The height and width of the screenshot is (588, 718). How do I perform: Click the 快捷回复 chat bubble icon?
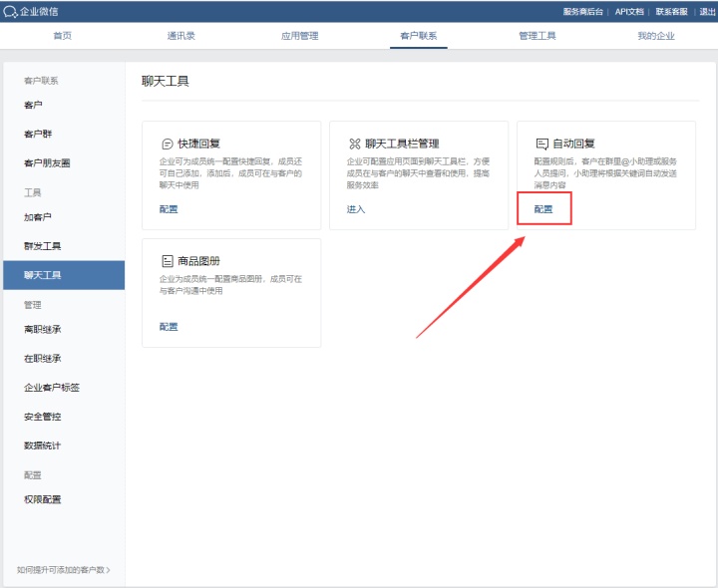click(167, 144)
